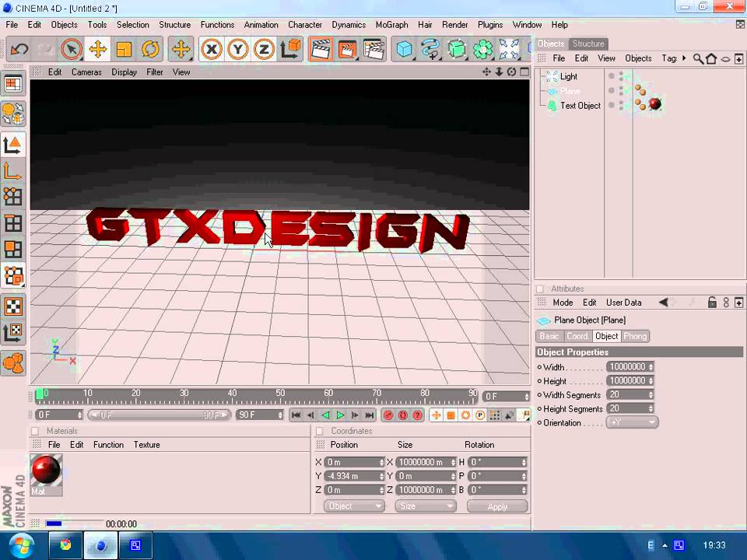This screenshot has width=747, height=560.
Task: Select the Live Selection tool
Action: coord(72,49)
